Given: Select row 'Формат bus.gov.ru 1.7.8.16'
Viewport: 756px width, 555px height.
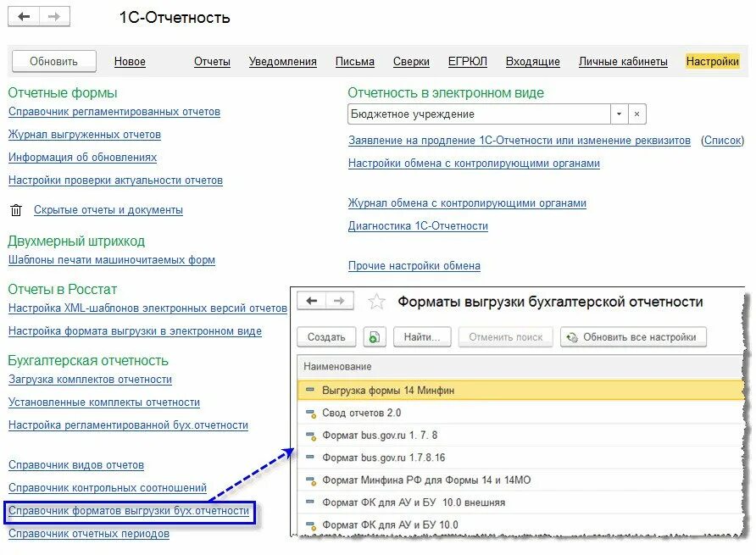Looking at the screenshot, I should tap(520, 458).
